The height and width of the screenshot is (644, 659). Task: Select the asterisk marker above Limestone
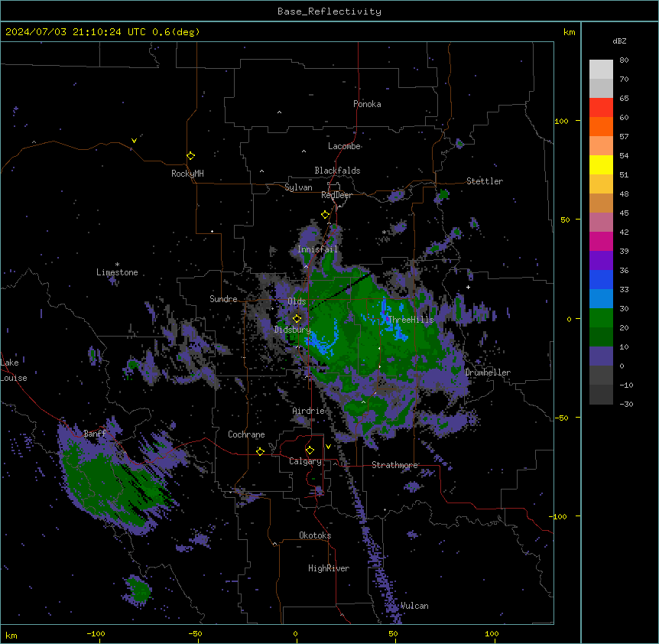tap(117, 265)
